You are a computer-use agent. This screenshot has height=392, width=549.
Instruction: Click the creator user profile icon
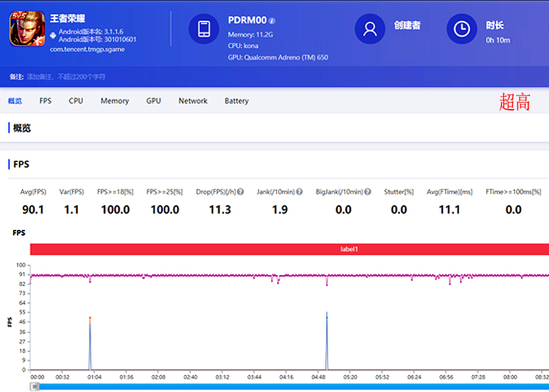[370, 29]
